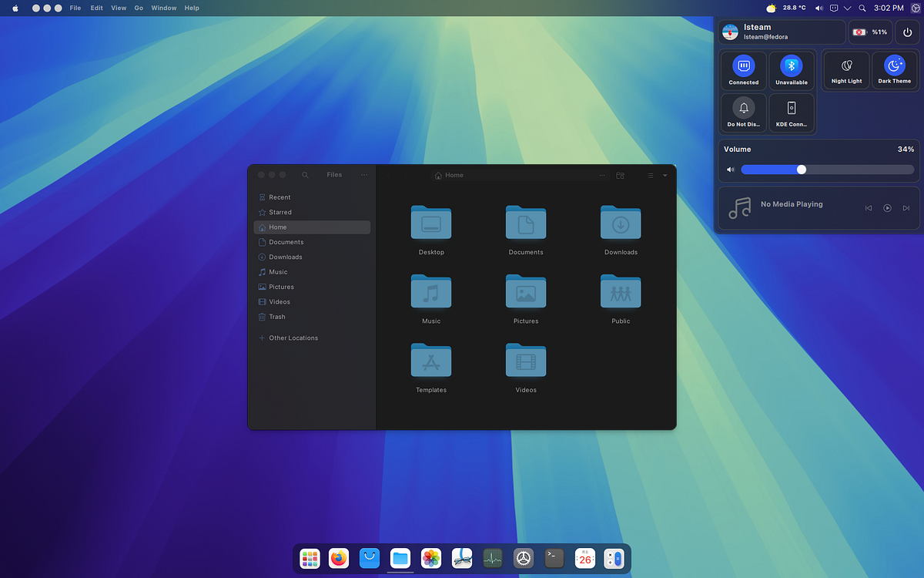This screenshot has height=578, width=924.
Task: Open the Files search icon
Action: click(305, 175)
